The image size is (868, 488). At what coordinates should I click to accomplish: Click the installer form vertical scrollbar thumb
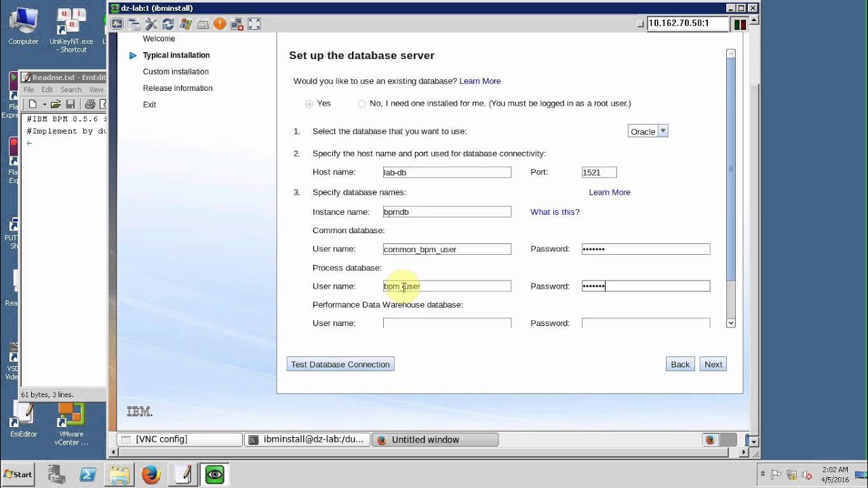[730, 169]
